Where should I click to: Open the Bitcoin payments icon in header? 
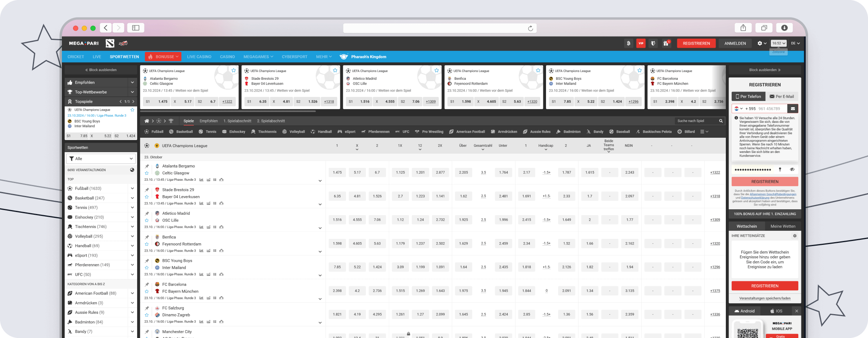pyautogui.click(x=628, y=43)
